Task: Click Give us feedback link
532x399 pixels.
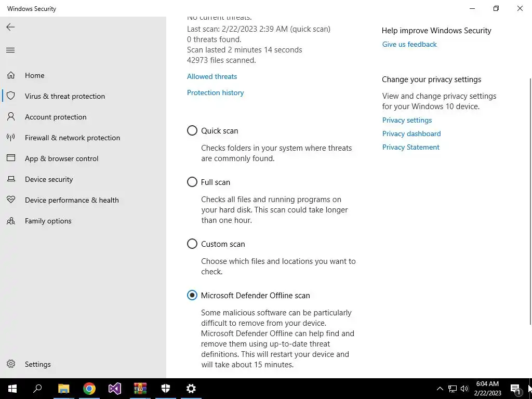Action: coord(409,45)
